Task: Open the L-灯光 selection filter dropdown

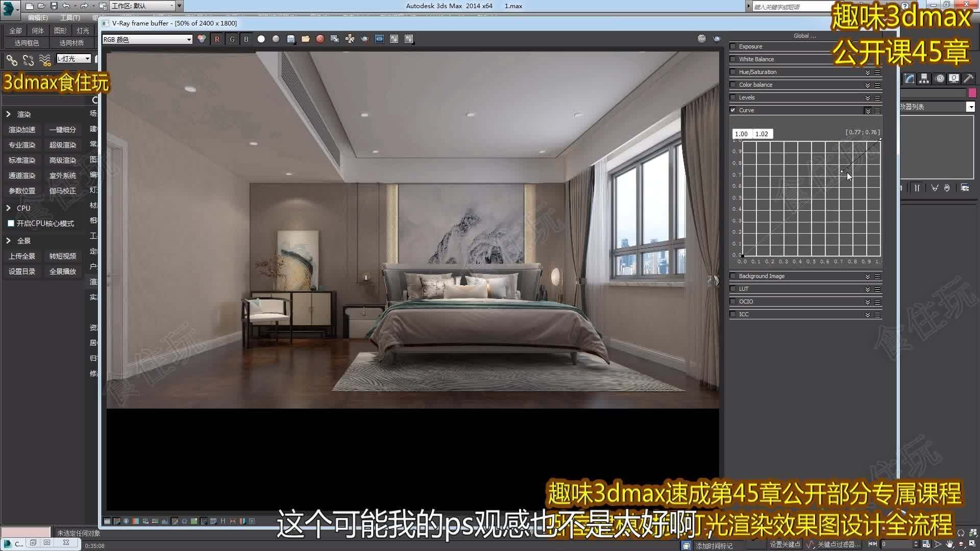Action: tap(74, 59)
